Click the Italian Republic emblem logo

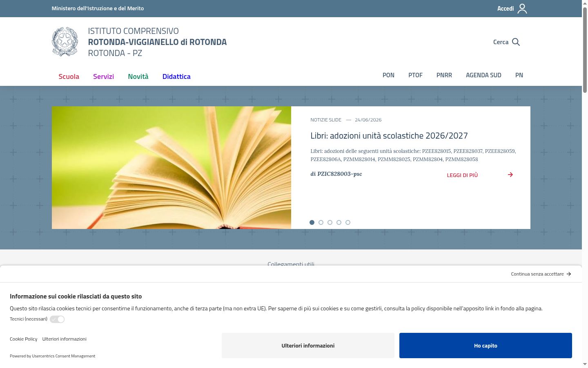point(65,42)
